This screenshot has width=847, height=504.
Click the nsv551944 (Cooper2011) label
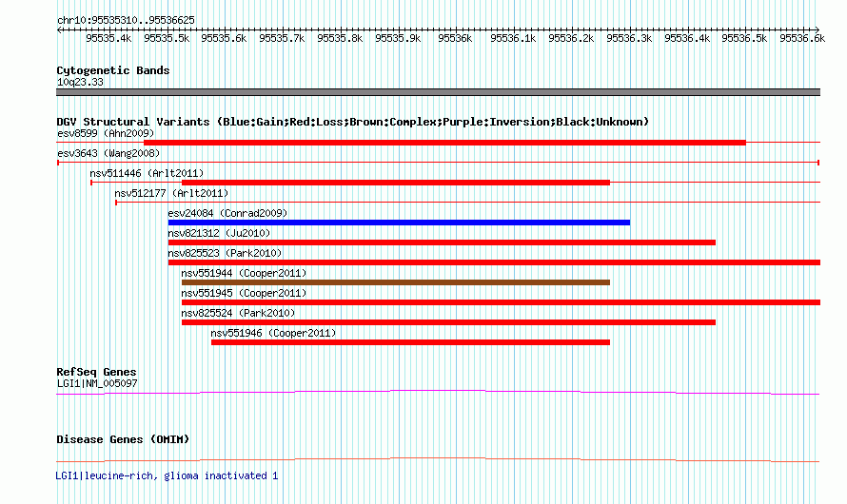pyautogui.click(x=244, y=273)
